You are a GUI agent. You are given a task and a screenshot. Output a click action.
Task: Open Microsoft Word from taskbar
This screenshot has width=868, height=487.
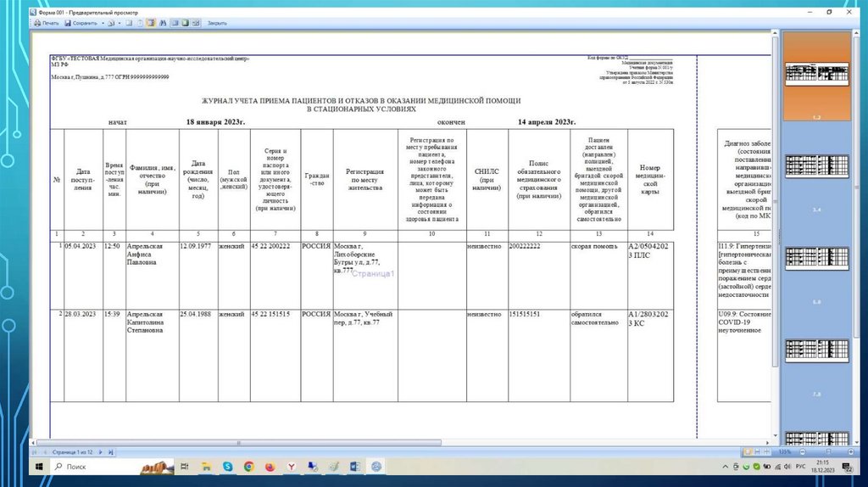pyautogui.click(x=355, y=467)
